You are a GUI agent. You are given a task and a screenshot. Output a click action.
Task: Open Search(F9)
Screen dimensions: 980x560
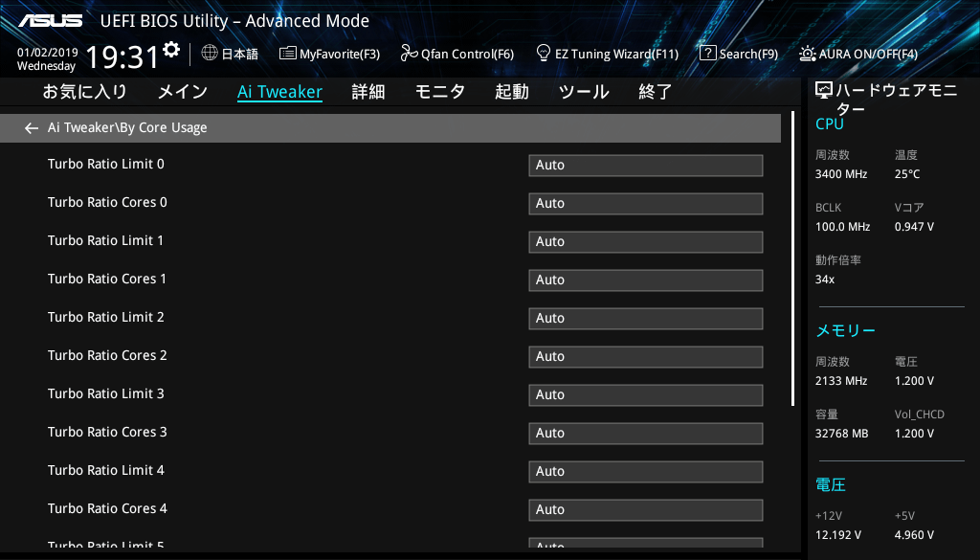748,54
